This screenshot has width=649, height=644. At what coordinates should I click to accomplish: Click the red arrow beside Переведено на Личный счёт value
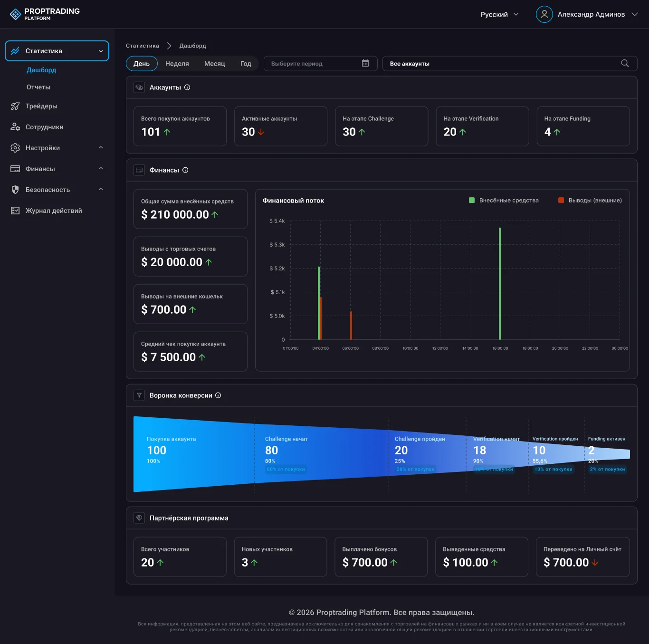595,563
